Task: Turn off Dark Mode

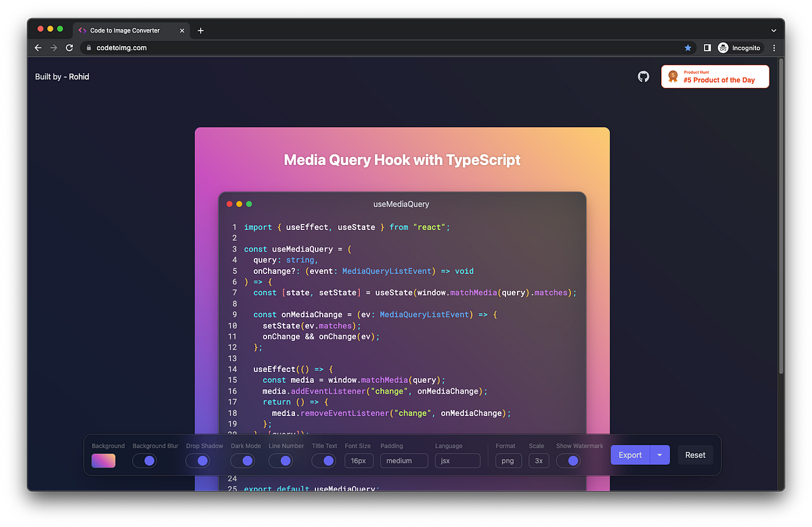Action: 243,461
